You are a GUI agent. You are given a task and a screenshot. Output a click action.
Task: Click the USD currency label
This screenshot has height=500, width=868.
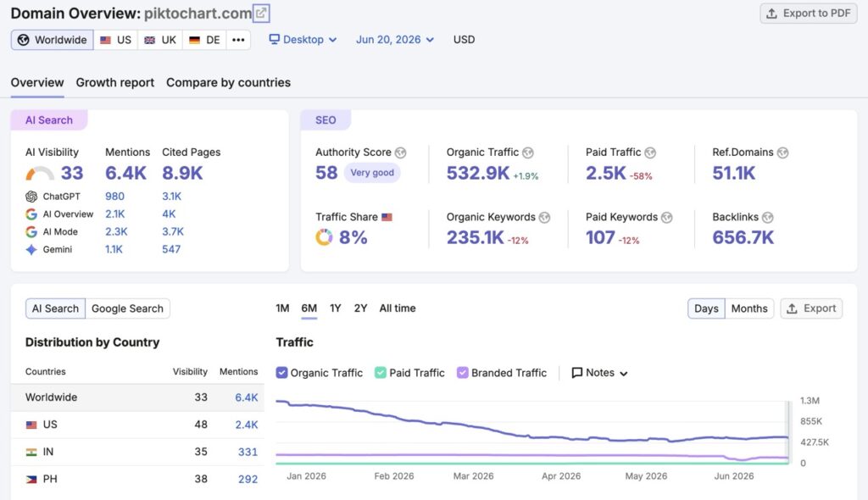coord(464,40)
